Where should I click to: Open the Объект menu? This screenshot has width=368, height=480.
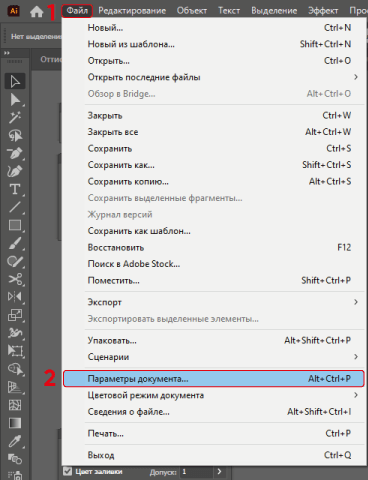coord(192,11)
